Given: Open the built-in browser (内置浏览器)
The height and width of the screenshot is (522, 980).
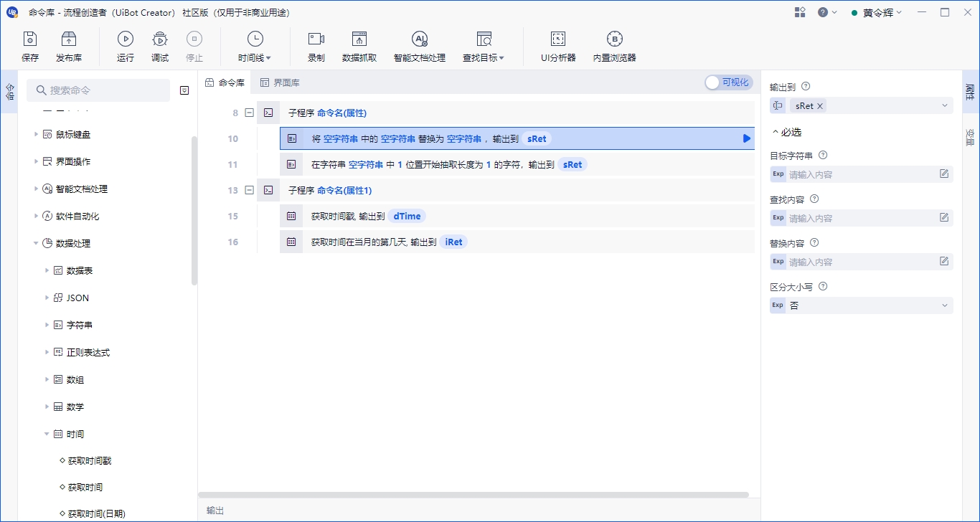Looking at the screenshot, I should point(614,47).
